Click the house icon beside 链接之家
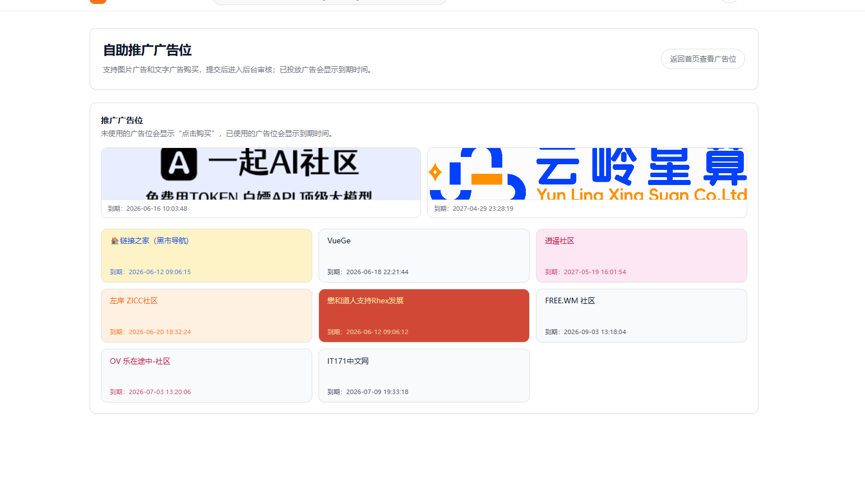Image resolution: width=865 pixels, height=504 pixels. 114,241
